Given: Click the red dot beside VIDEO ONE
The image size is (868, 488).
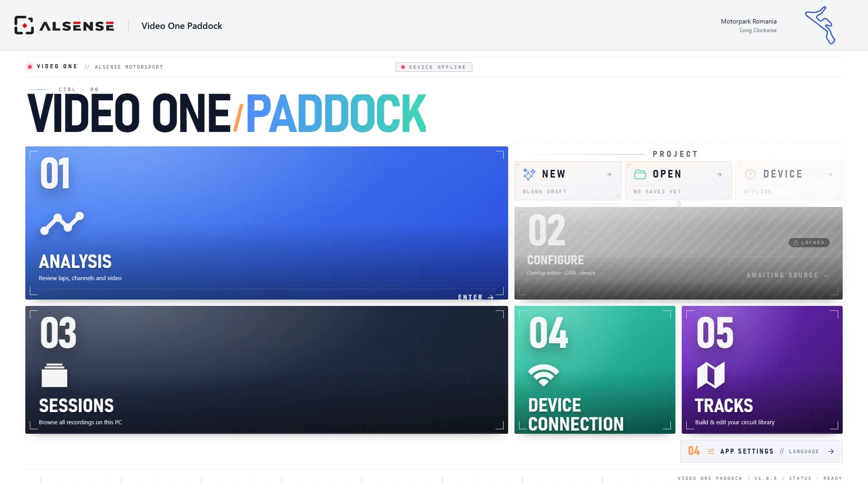Looking at the screenshot, I should pyautogui.click(x=30, y=67).
